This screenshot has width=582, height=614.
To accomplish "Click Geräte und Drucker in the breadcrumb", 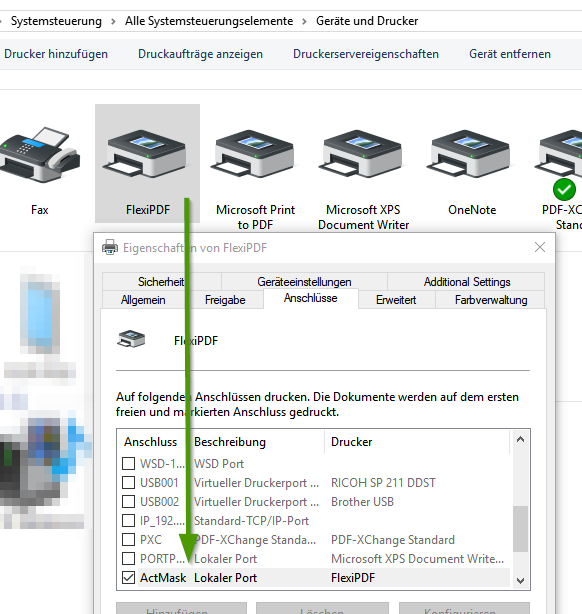I will (x=367, y=21).
